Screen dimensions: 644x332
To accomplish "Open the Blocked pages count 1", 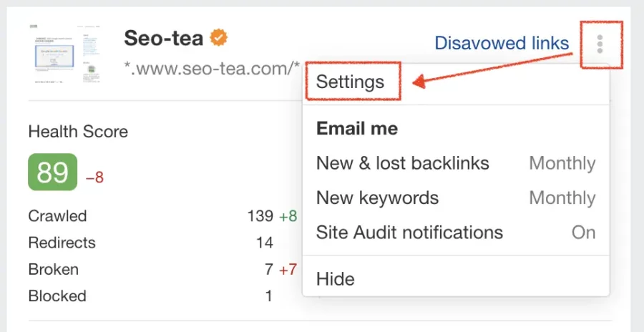I will [x=268, y=296].
